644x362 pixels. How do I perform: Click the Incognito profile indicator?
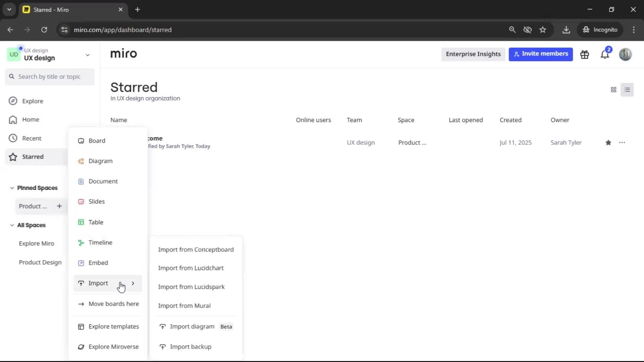[x=600, y=30]
